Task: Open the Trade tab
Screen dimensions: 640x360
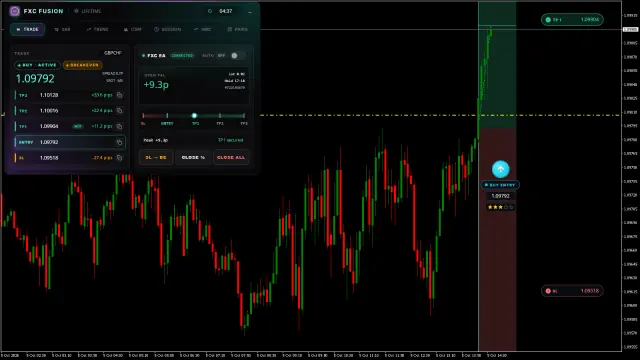Action: pos(27,29)
